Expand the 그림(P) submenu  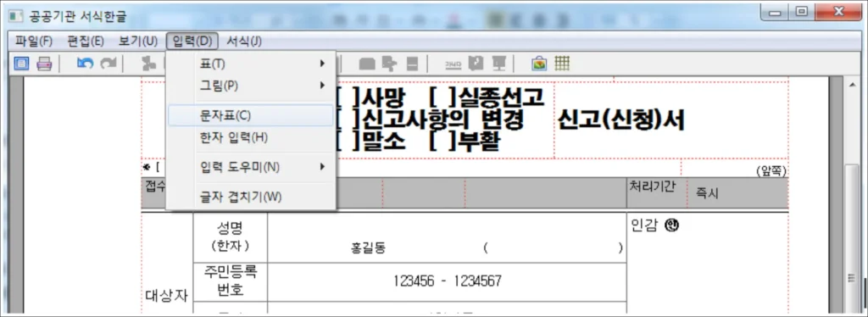[251, 86]
